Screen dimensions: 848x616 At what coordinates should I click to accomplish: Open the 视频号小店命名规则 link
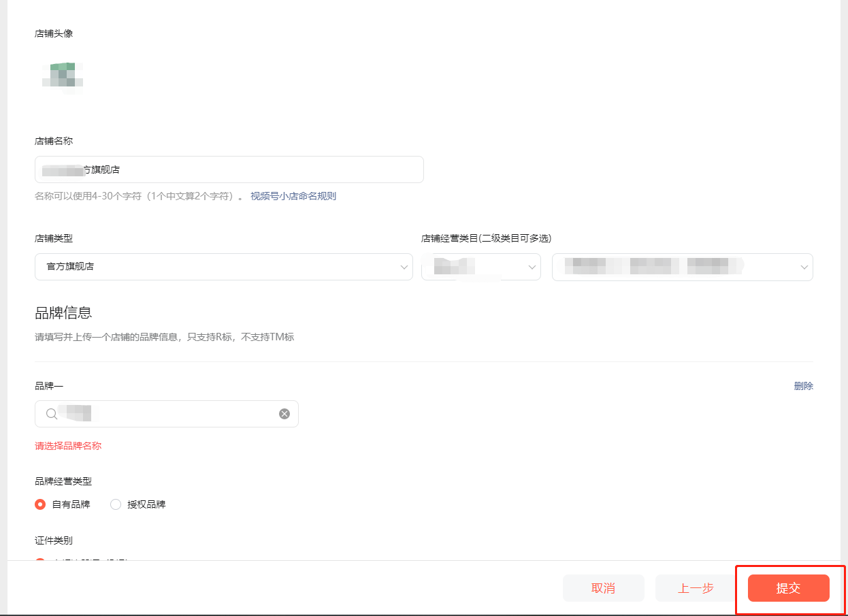(293, 196)
